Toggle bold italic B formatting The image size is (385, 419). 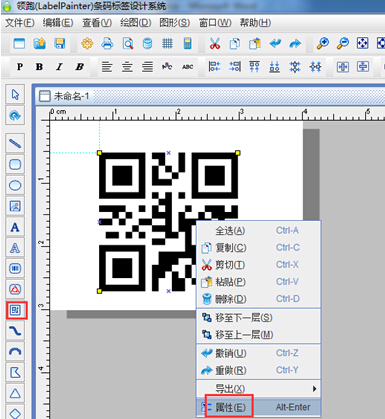click(79, 67)
